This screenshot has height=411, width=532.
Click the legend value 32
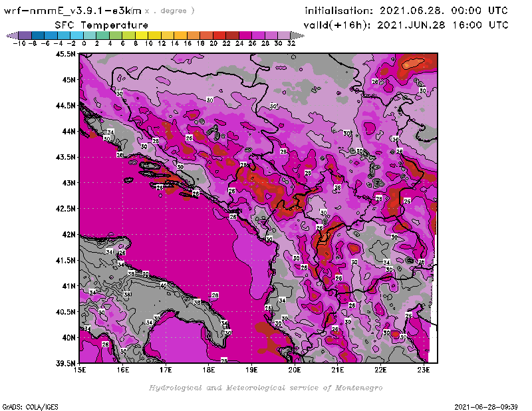[x=291, y=43]
